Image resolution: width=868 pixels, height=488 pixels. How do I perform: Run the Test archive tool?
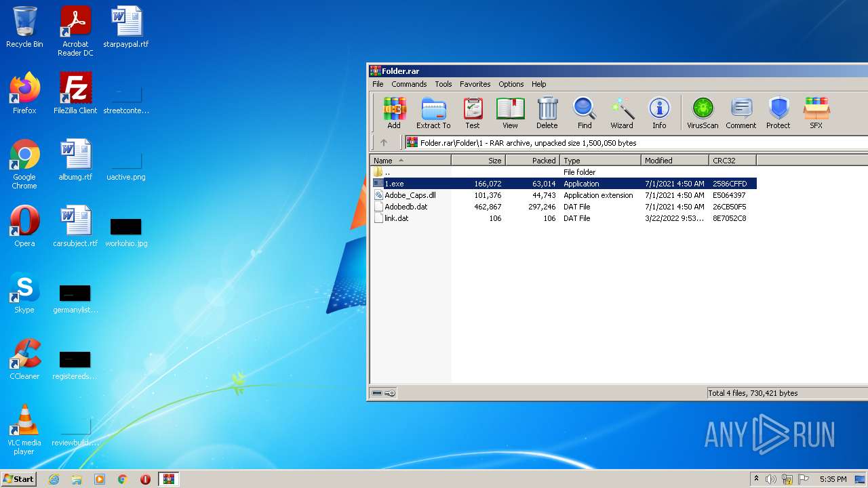[473, 113]
